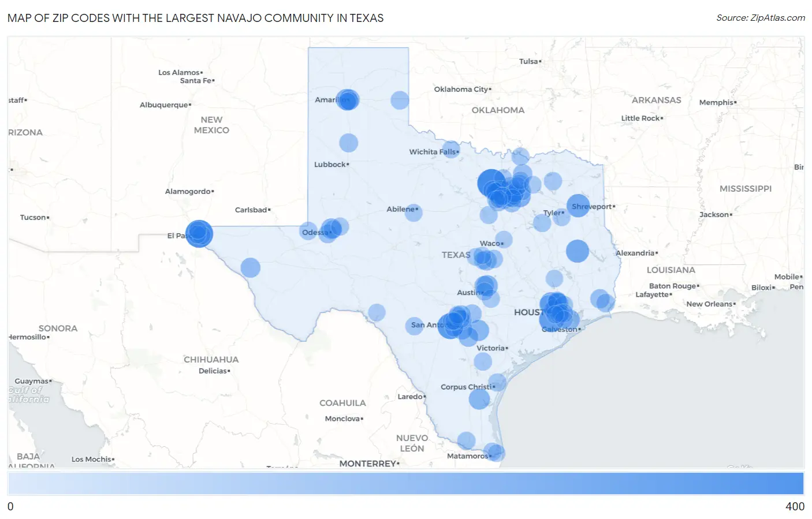Click the COAHUILA state label
The height and width of the screenshot is (519, 812).
pyautogui.click(x=342, y=403)
